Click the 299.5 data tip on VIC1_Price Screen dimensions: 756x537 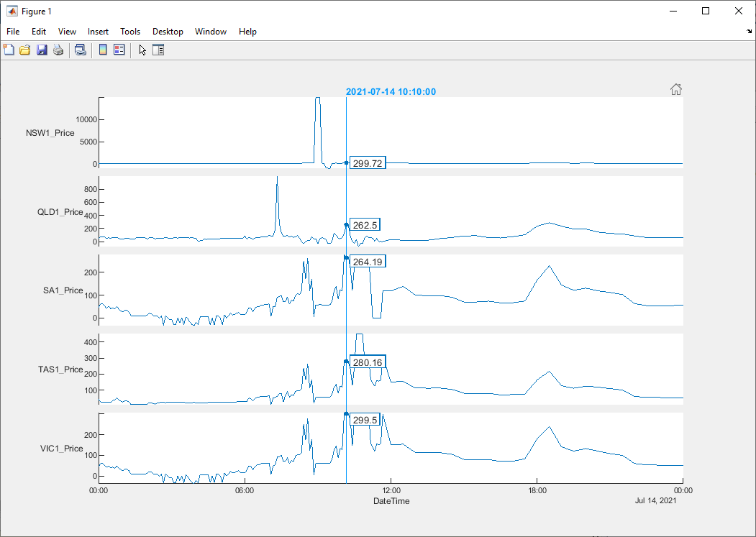(x=365, y=420)
